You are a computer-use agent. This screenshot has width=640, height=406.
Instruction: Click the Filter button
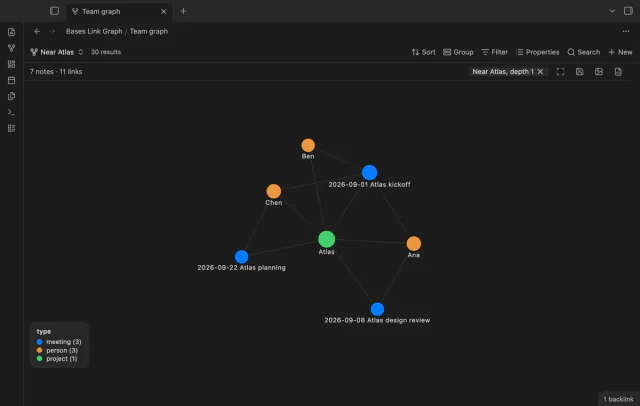tap(494, 52)
